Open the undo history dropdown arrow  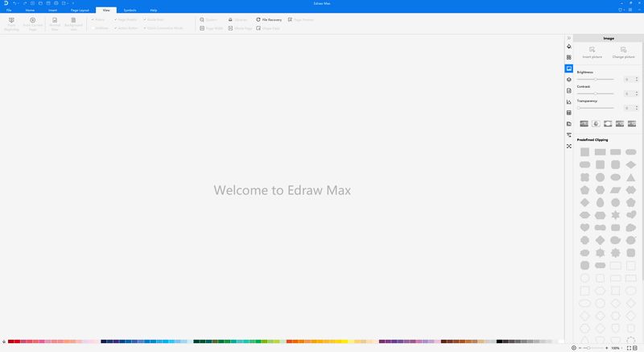click(19, 4)
